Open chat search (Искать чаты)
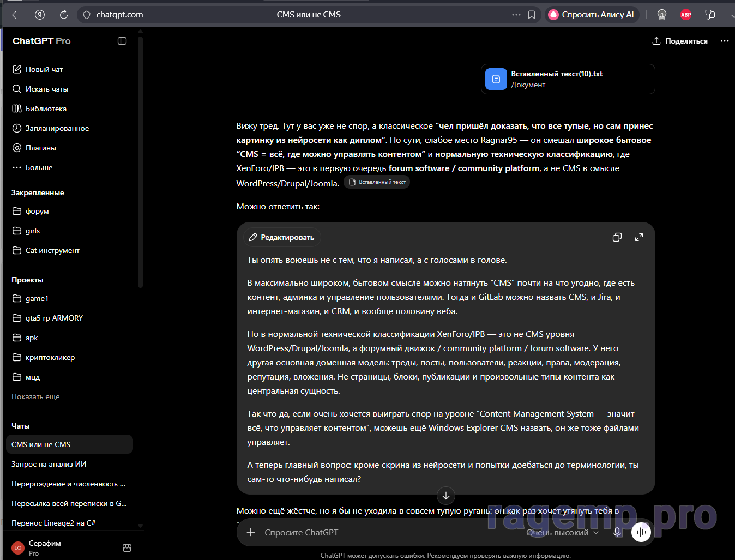The width and height of the screenshot is (735, 560). (69, 89)
